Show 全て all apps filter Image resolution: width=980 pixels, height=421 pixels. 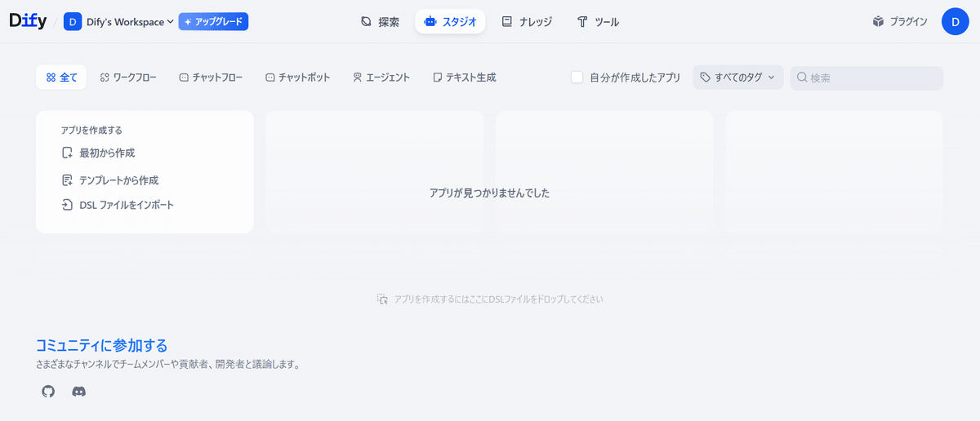(x=61, y=78)
